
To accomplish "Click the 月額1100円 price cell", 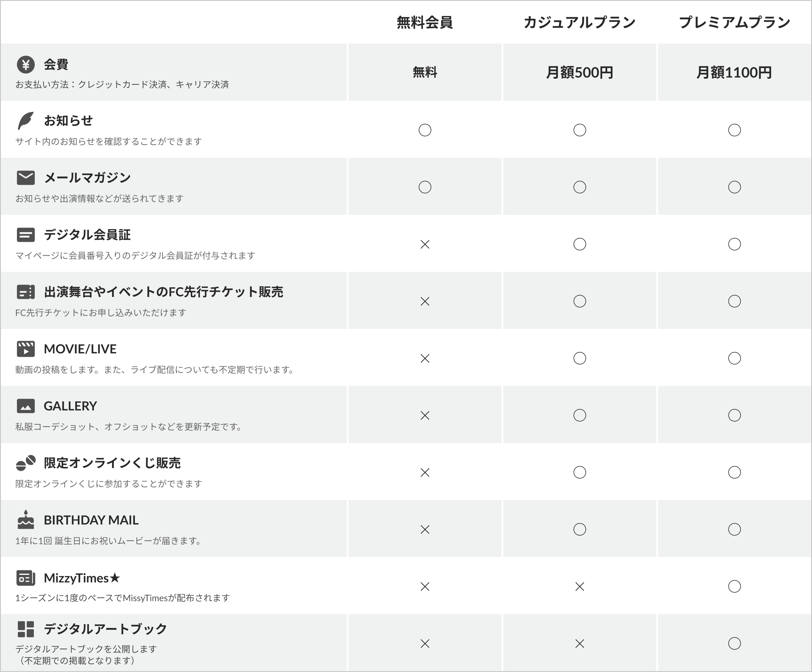I will point(734,72).
